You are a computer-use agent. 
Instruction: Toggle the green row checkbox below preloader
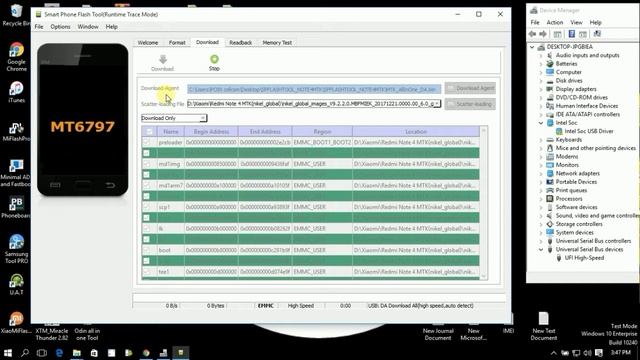click(147, 153)
